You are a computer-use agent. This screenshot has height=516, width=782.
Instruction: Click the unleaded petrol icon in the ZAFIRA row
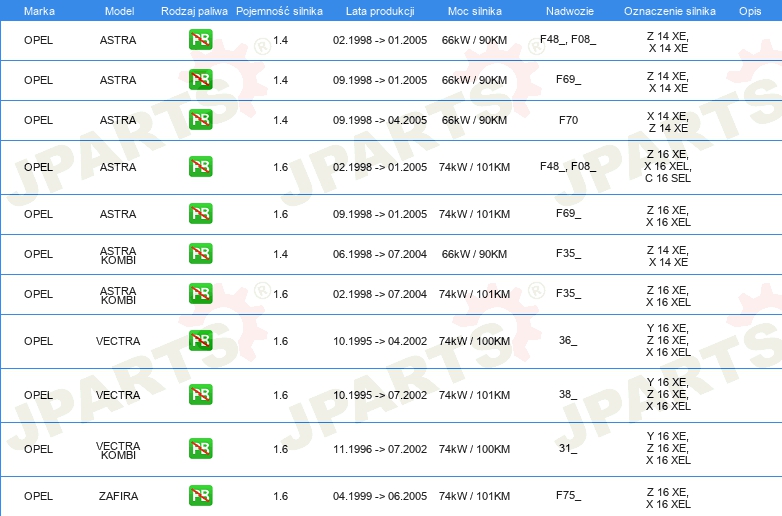pos(200,495)
